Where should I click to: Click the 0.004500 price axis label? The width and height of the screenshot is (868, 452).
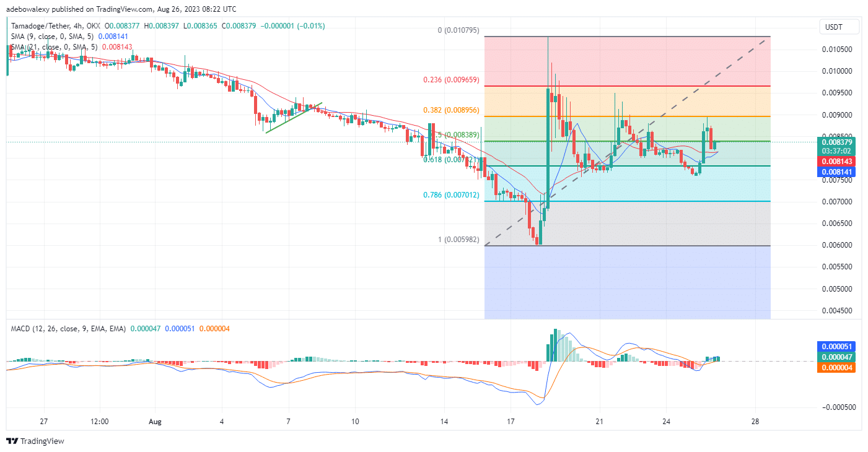[x=837, y=311]
